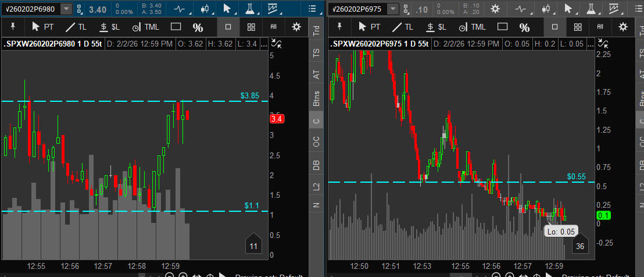This screenshot has width=644, height=277.
Task: Click the 36 expansion bubble on right chart
Action: (x=579, y=247)
